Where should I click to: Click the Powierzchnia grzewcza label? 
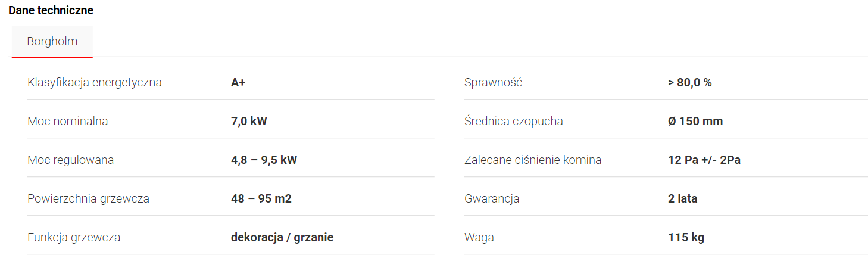pos(88,198)
